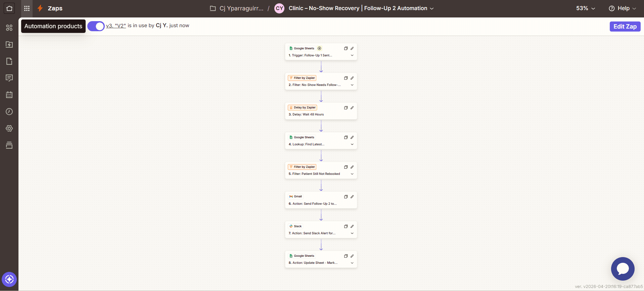The height and width of the screenshot is (291, 644).
Task: Select the Filter by Zapier tag on step 5
Action: tap(302, 167)
